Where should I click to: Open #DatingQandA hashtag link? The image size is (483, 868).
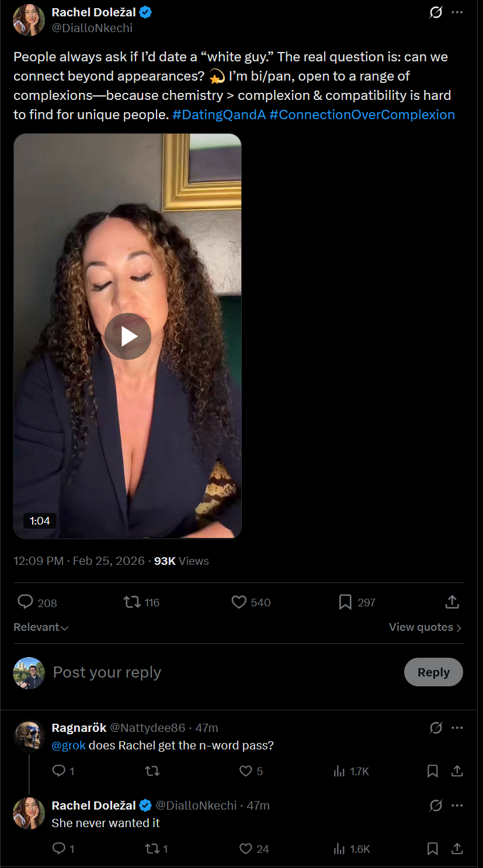coord(219,114)
